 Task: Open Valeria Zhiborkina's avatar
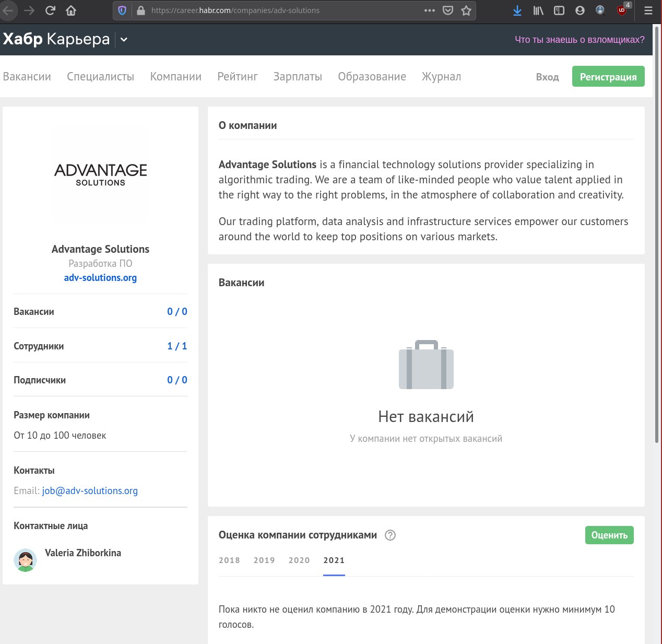point(25,560)
